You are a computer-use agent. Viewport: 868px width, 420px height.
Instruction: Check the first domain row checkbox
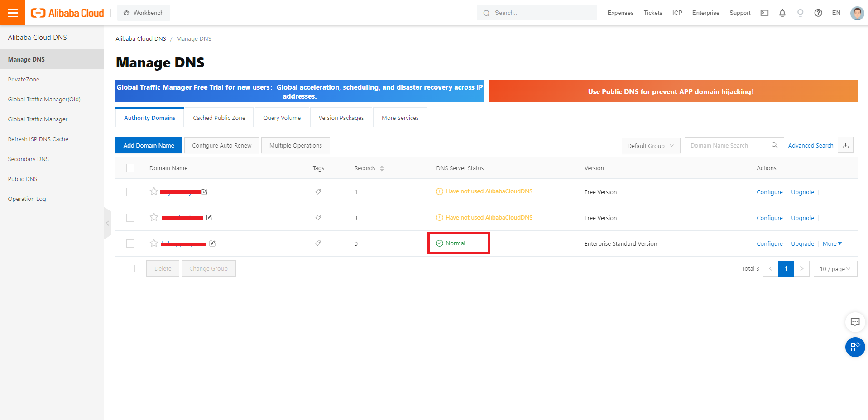[130, 192]
